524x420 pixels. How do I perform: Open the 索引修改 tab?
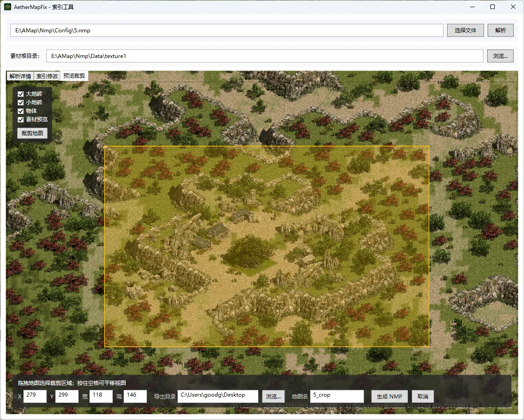(x=47, y=76)
